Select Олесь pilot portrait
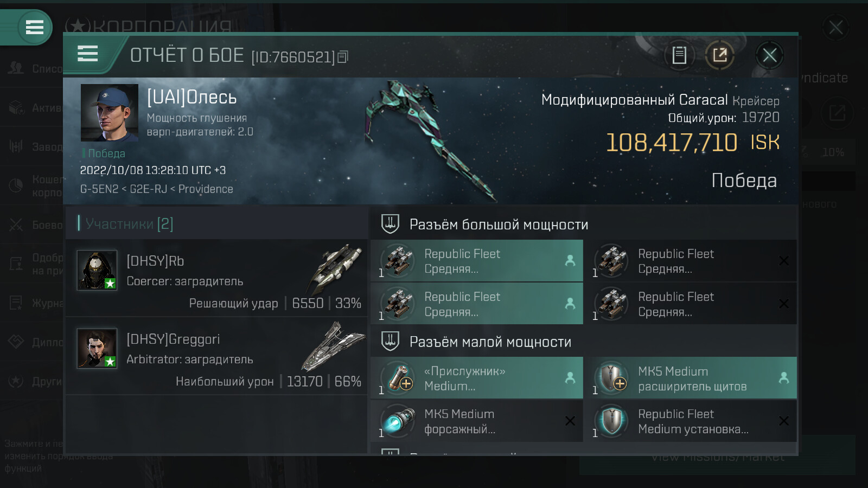The image size is (868, 488). (110, 113)
